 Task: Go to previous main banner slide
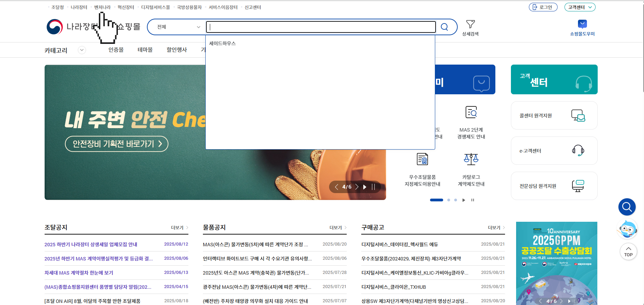336,187
